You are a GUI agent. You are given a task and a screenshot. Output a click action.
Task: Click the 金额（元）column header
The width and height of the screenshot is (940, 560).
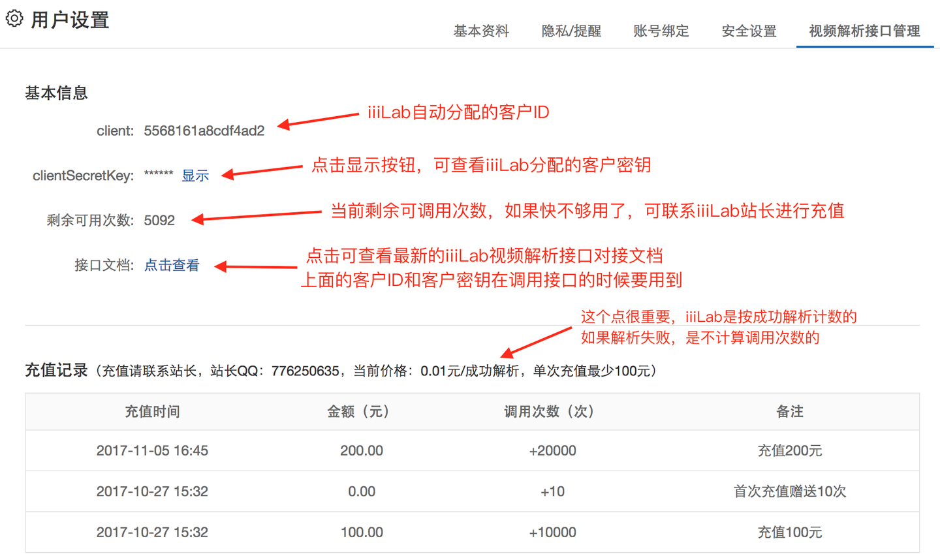pos(358,411)
